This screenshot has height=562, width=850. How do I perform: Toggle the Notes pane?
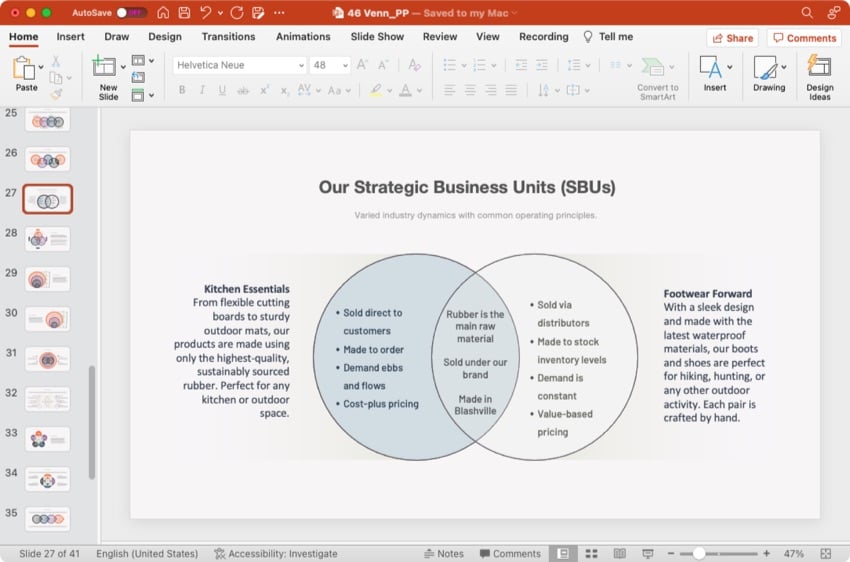444,553
